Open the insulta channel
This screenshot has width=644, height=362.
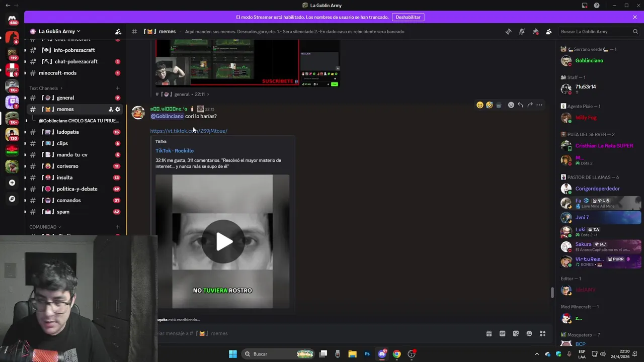click(x=75, y=177)
